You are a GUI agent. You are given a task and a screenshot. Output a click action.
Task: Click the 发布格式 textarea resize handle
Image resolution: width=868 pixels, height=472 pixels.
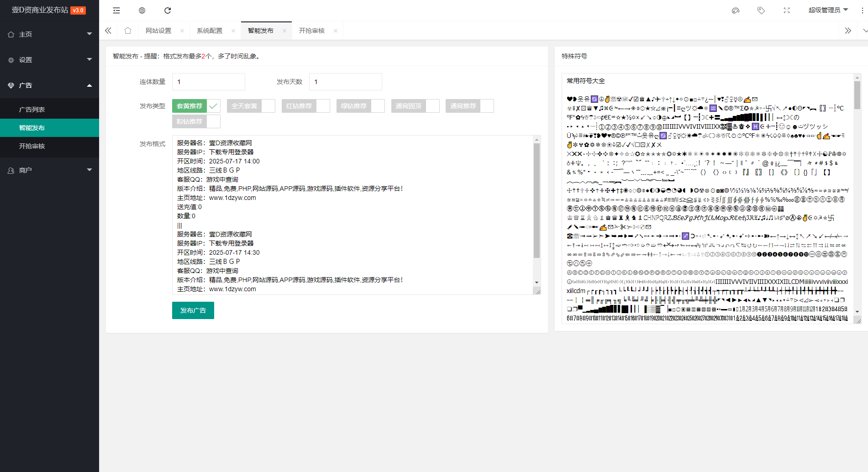click(537, 291)
